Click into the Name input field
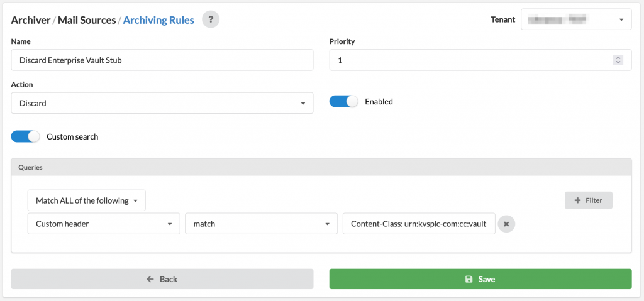644x301 pixels. (x=162, y=60)
